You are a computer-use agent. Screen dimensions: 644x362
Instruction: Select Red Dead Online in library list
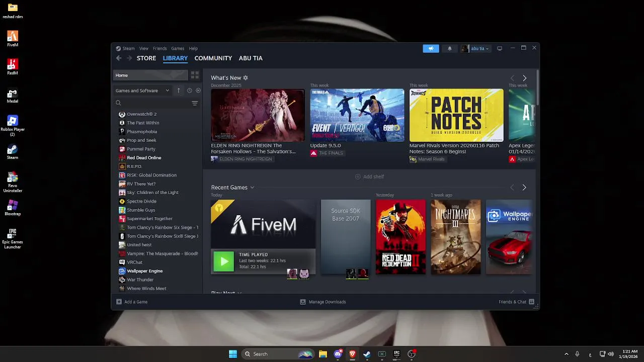(x=144, y=158)
